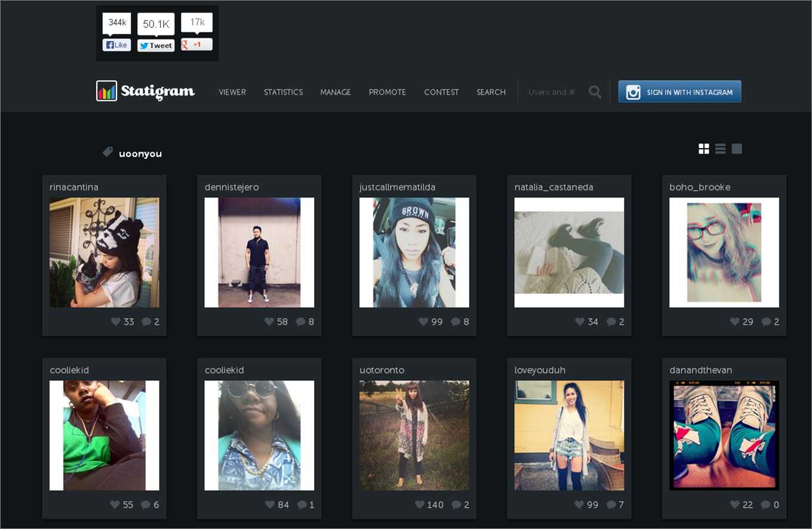This screenshot has width=812, height=529.
Task: Open dennistejero's profile link
Action: [232, 187]
